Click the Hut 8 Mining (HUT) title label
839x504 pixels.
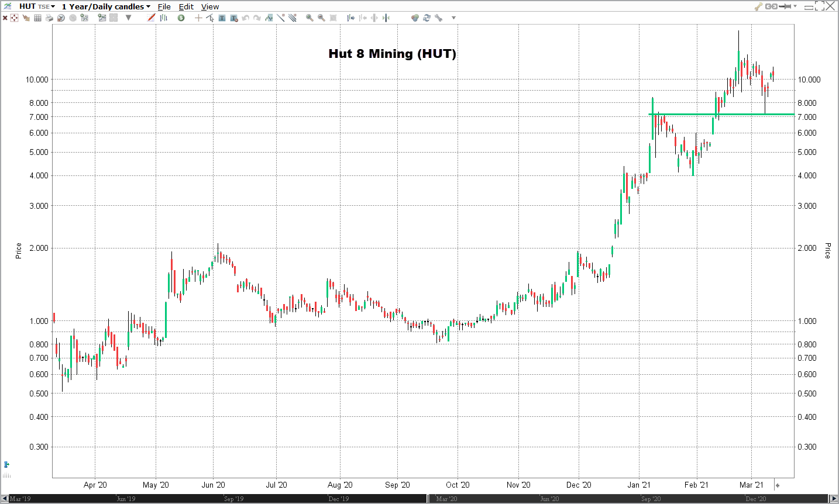392,54
